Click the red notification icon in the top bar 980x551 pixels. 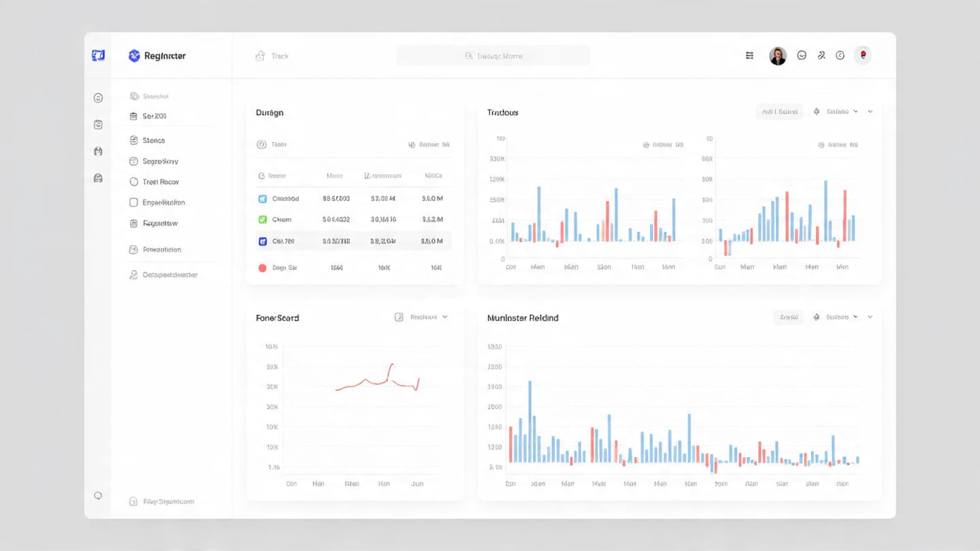pos(863,56)
